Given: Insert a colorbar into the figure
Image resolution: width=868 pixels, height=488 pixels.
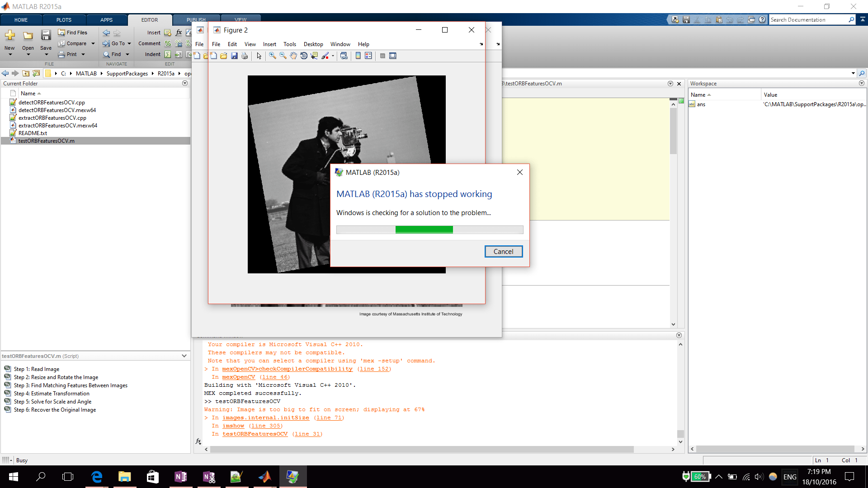Looking at the screenshot, I should click(358, 56).
